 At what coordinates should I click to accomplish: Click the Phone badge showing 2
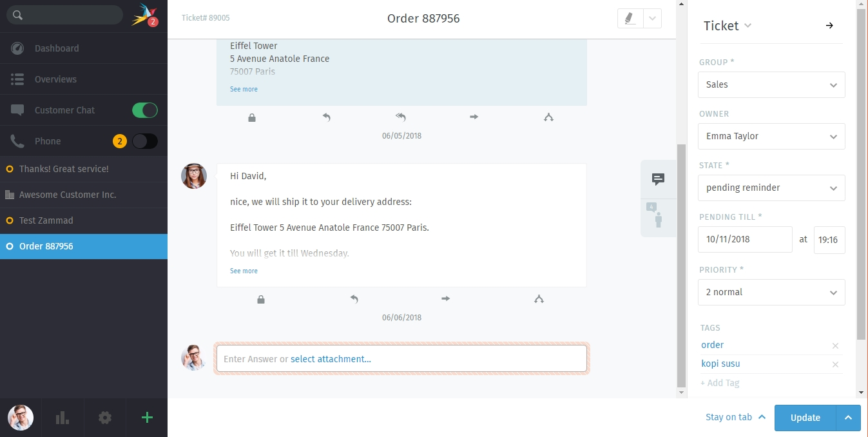pos(119,141)
